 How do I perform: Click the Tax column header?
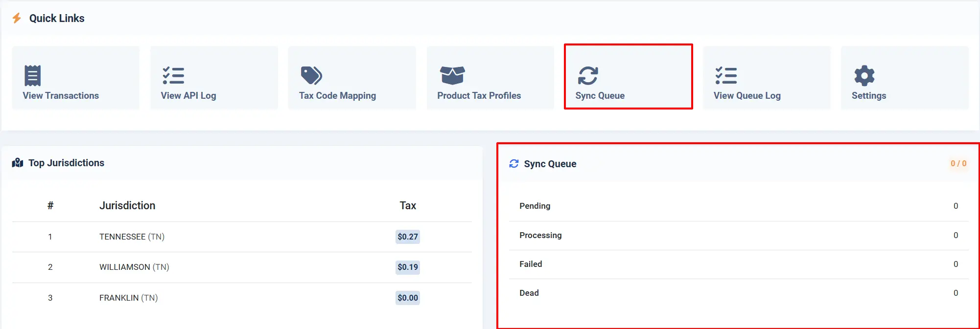(x=408, y=205)
